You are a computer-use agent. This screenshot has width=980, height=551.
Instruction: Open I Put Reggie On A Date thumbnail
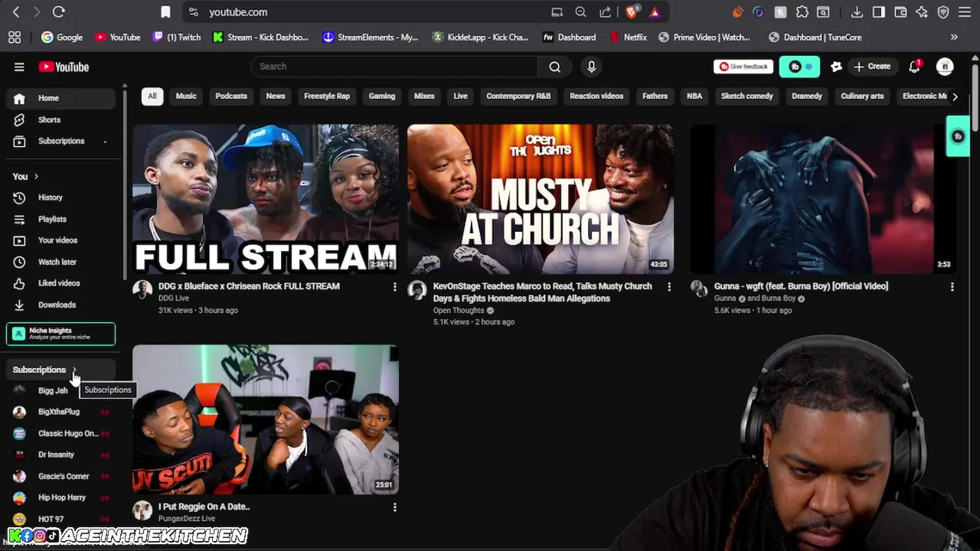[x=266, y=419]
